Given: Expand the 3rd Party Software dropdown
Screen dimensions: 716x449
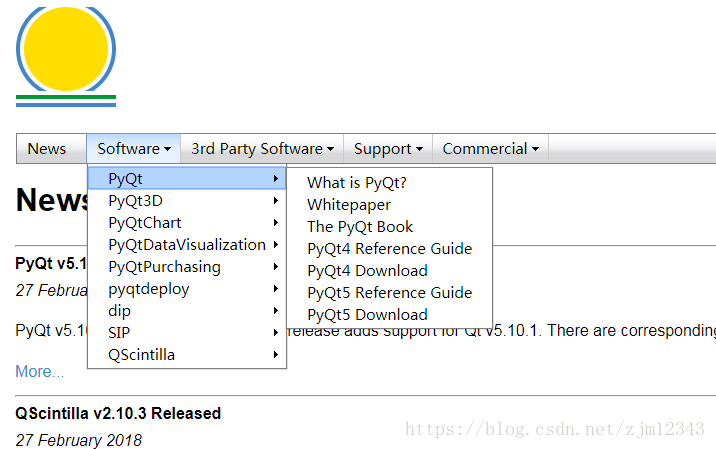Looking at the screenshot, I should [262, 148].
